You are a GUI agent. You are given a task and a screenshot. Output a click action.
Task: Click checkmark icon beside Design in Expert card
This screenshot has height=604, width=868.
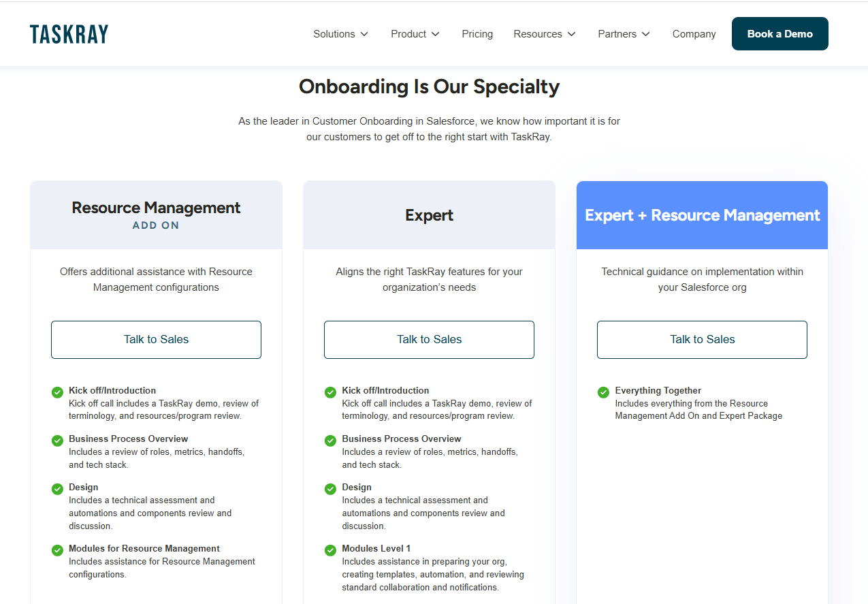(x=330, y=489)
